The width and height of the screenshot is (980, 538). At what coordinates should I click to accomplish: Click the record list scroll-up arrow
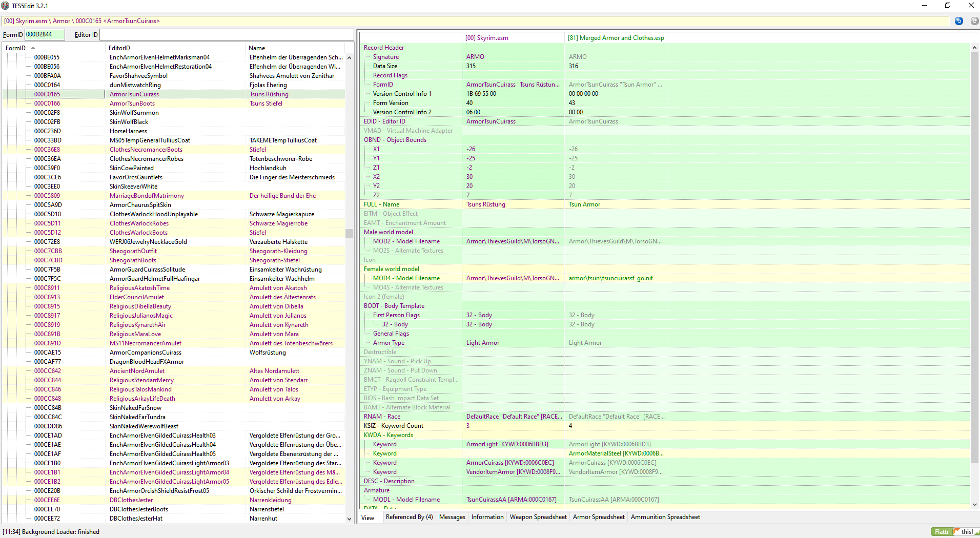[x=350, y=57]
